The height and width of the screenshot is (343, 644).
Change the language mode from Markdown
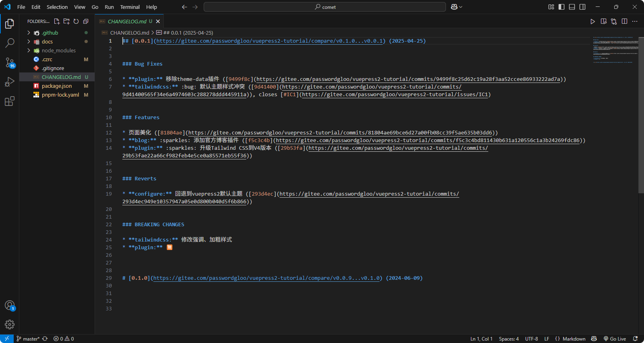click(x=574, y=339)
